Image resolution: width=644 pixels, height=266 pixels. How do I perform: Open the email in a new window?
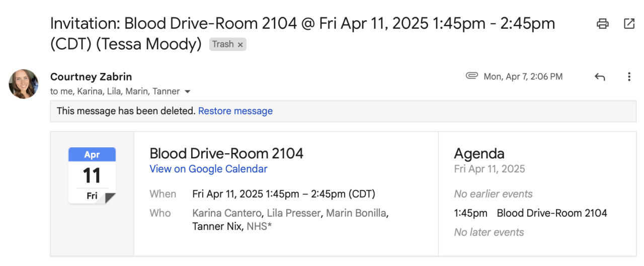pyautogui.click(x=629, y=24)
